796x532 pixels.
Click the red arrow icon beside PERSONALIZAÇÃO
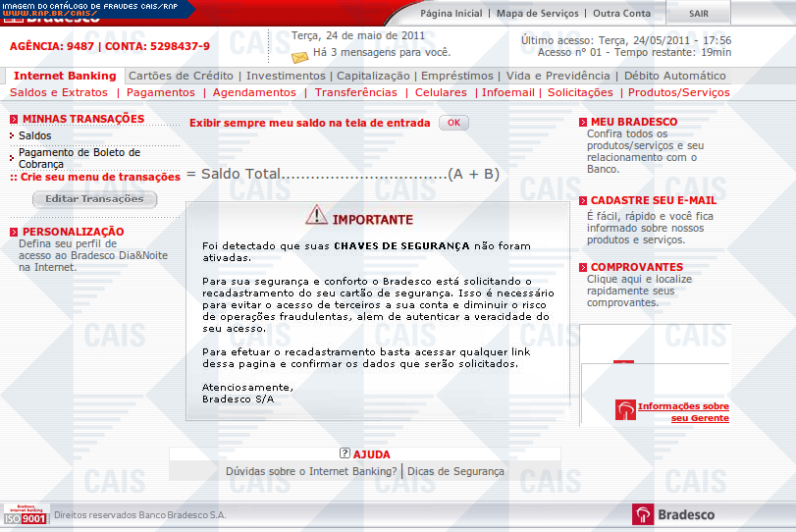(x=14, y=233)
